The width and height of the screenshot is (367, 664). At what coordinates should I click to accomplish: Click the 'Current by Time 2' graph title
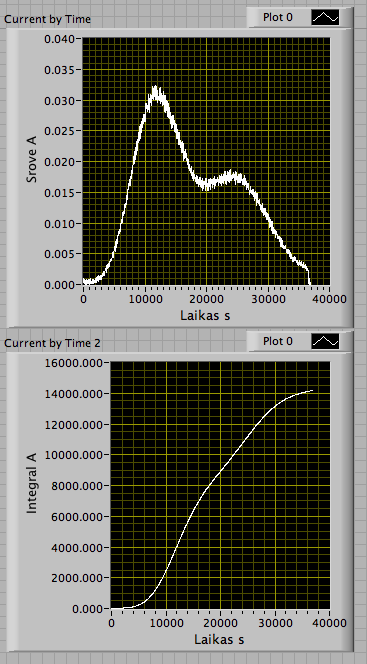point(52,343)
